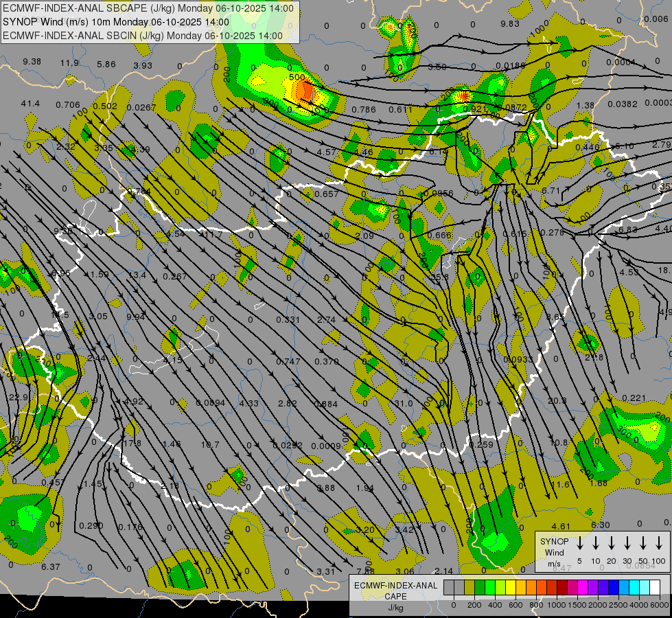Click the 5 m/s wind arrow in legend
The image size is (672, 618).
coord(580,544)
